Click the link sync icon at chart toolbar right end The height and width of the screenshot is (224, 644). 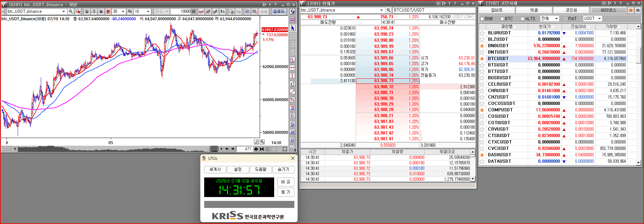[292, 11]
